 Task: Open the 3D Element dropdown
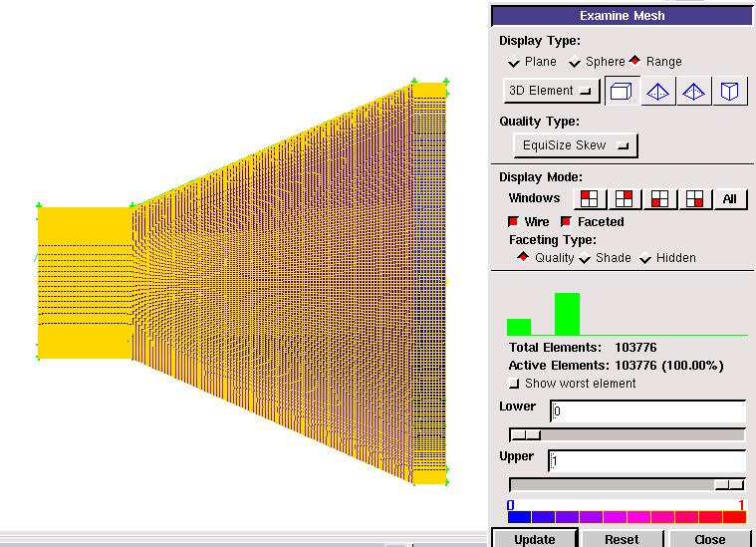point(551,91)
